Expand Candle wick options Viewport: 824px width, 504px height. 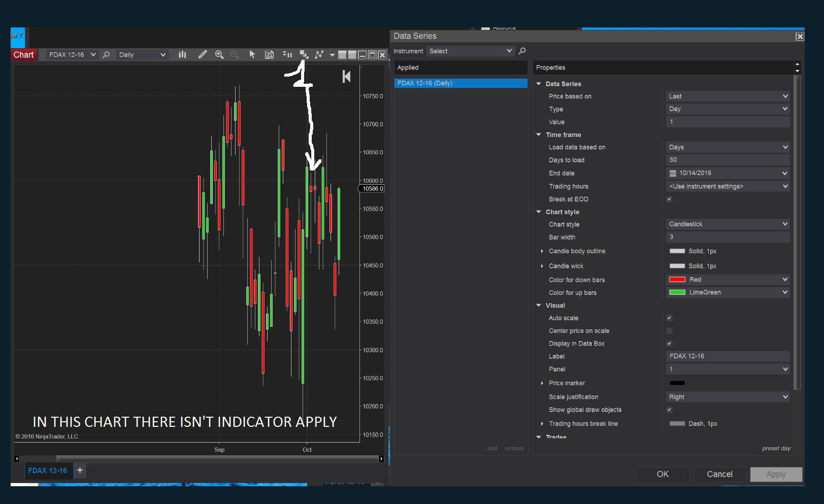pyautogui.click(x=542, y=266)
